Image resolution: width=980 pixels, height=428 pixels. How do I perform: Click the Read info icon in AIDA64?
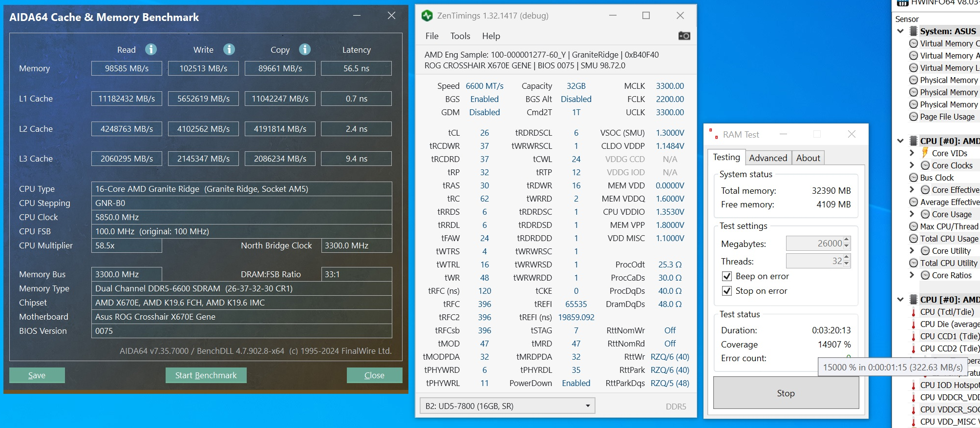tap(151, 49)
